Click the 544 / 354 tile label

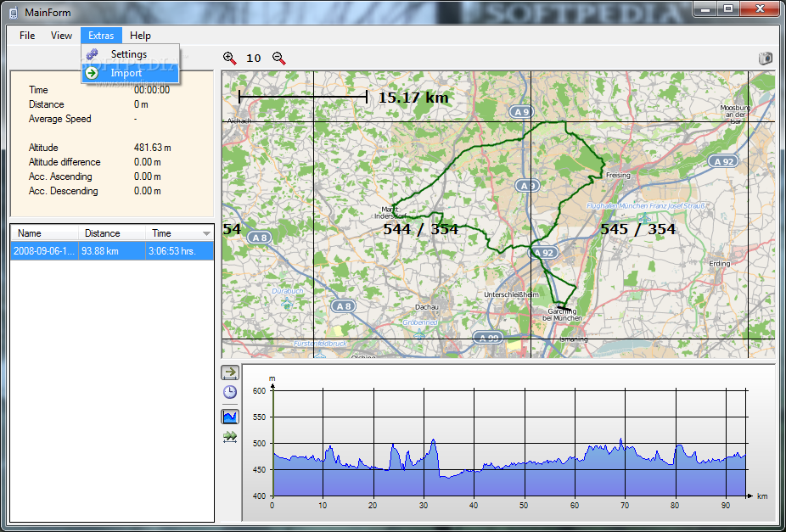[420, 229]
